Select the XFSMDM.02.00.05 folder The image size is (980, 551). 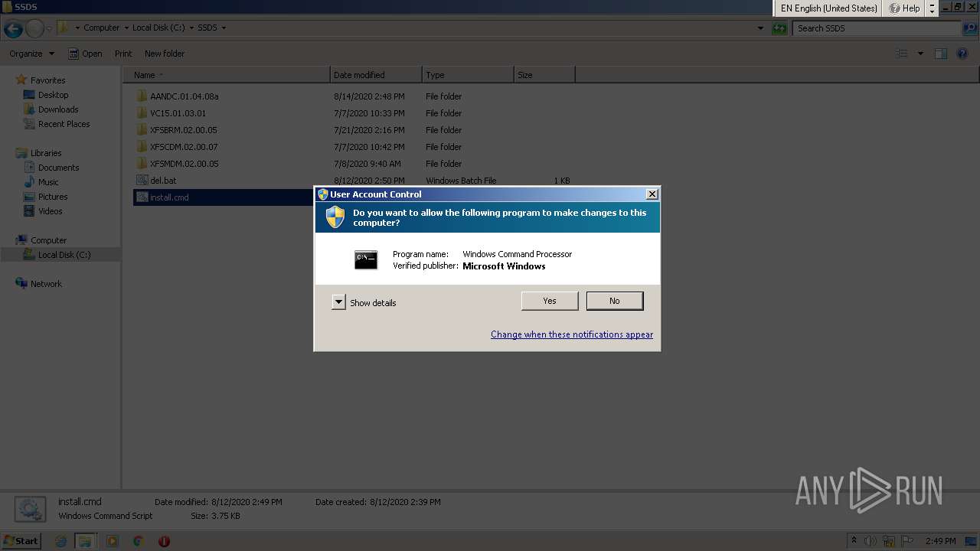[x=184, y=164]
